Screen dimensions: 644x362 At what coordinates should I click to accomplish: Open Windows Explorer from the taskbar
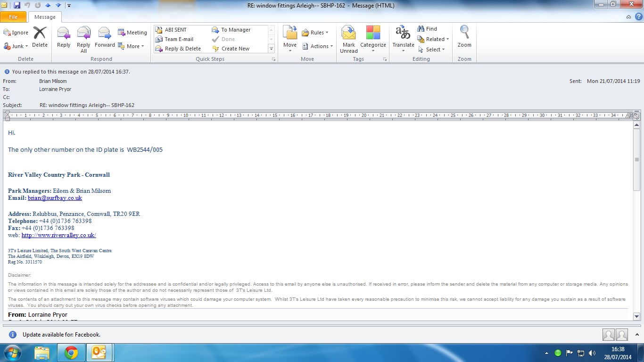tap(42, 353)
